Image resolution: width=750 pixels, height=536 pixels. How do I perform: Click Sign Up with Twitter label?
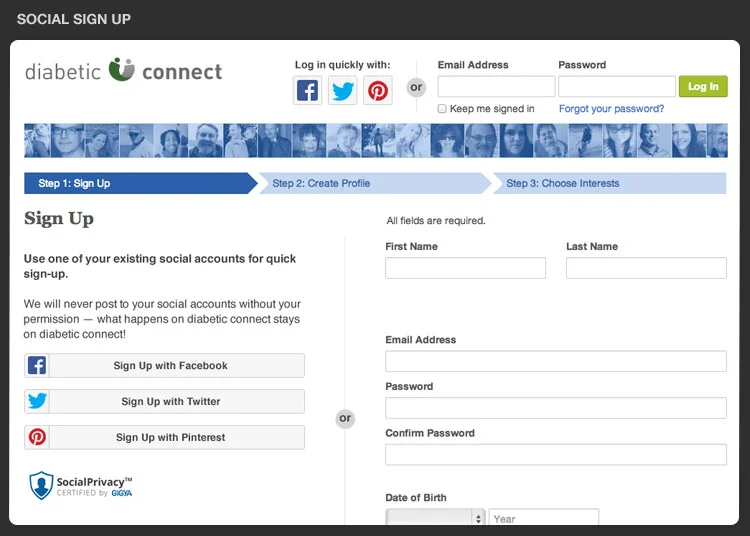tap(171, 401)
